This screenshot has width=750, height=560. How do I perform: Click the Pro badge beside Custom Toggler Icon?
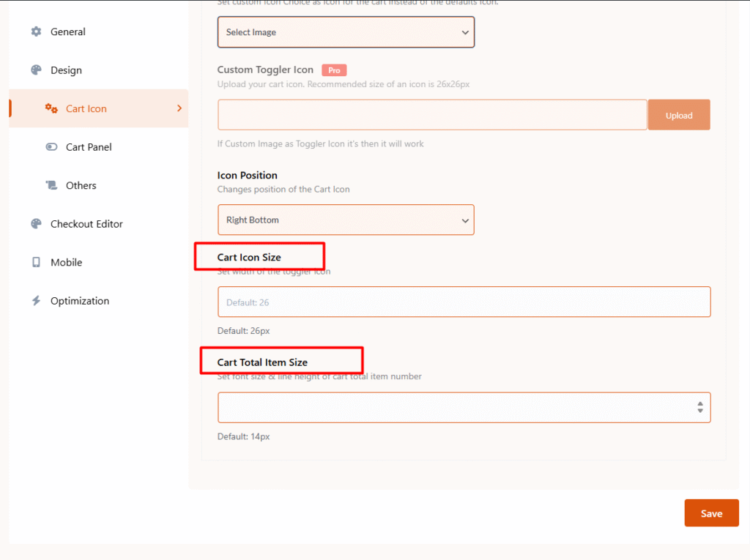(x=334, y=70)
